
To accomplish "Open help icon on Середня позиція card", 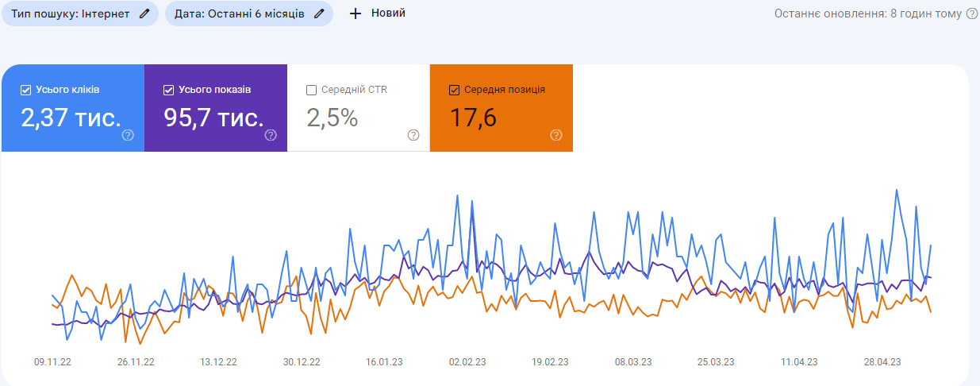I will point(556,135).
